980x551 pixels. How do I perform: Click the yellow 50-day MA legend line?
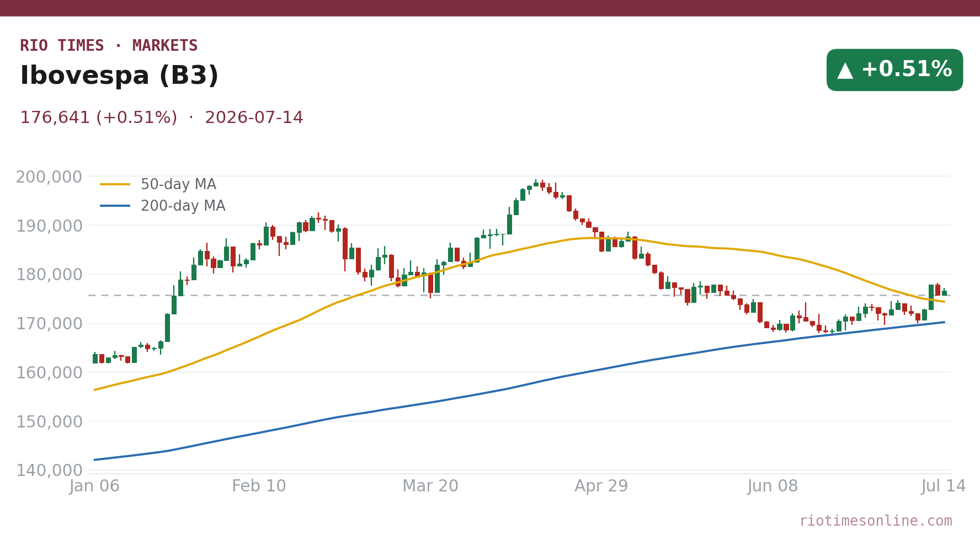pyautogui.click(x=115, y=185)
